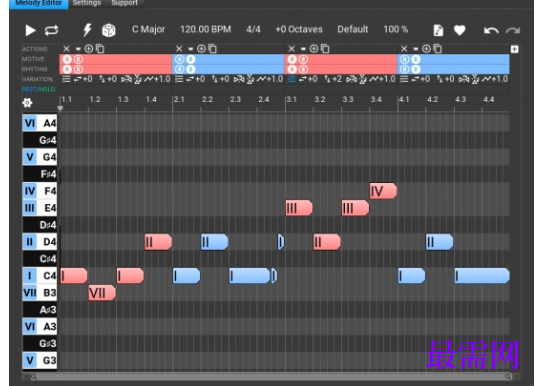This screenshot has width=538, height=386.
Task: Select motive B for bar 3
Action: [303, 59]
